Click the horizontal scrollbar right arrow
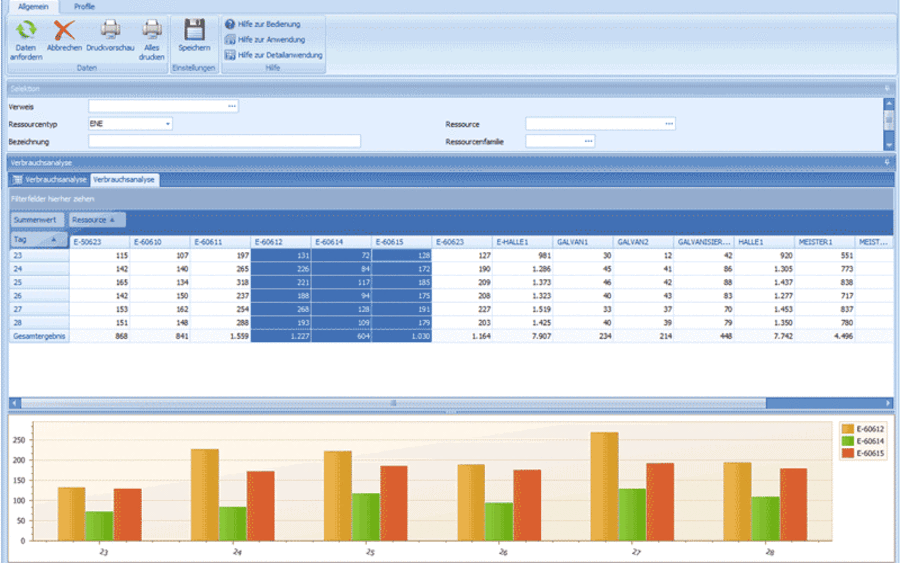The image size is (900, 563). (888, 403)
